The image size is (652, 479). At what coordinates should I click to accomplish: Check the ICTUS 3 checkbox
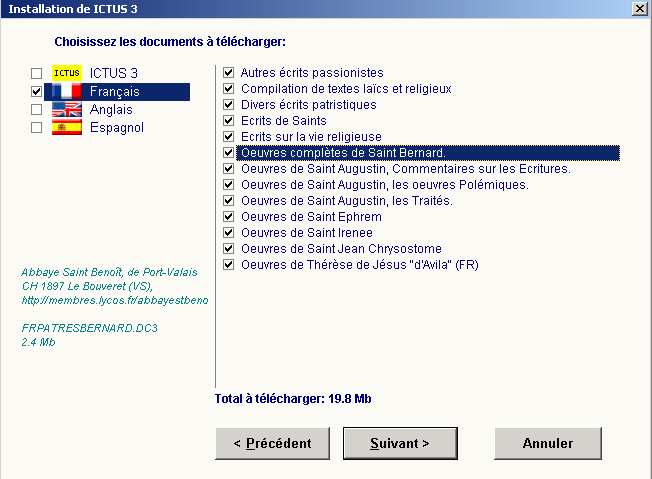click(x=37, y=74)
